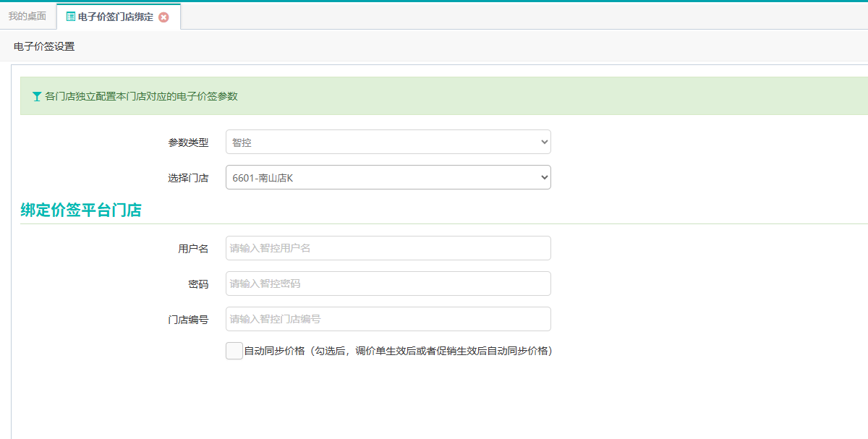Click the 参数类型 label
This screenshot has height=439, width=868.
(188, 142)
